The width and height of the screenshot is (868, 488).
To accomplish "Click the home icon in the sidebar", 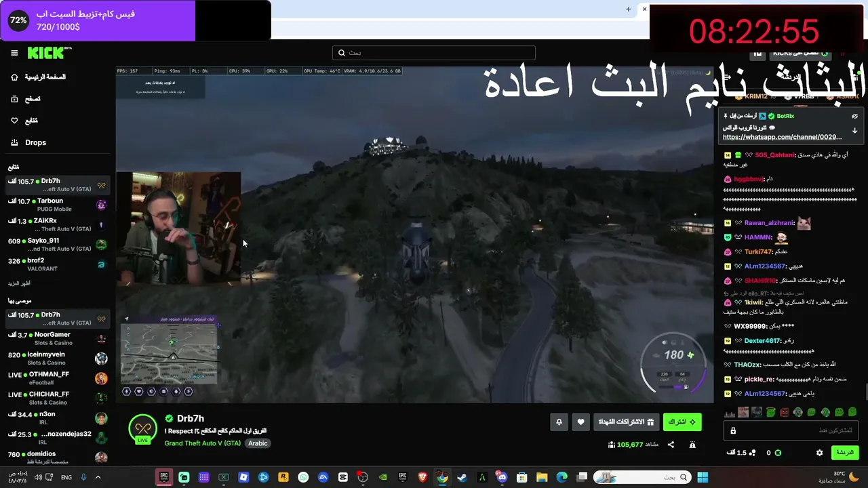I will (x=14, y=77).
